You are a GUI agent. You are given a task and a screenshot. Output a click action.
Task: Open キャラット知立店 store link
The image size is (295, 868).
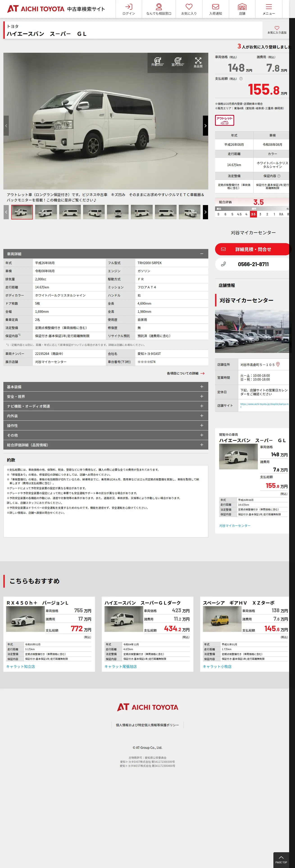pos(20,667)
